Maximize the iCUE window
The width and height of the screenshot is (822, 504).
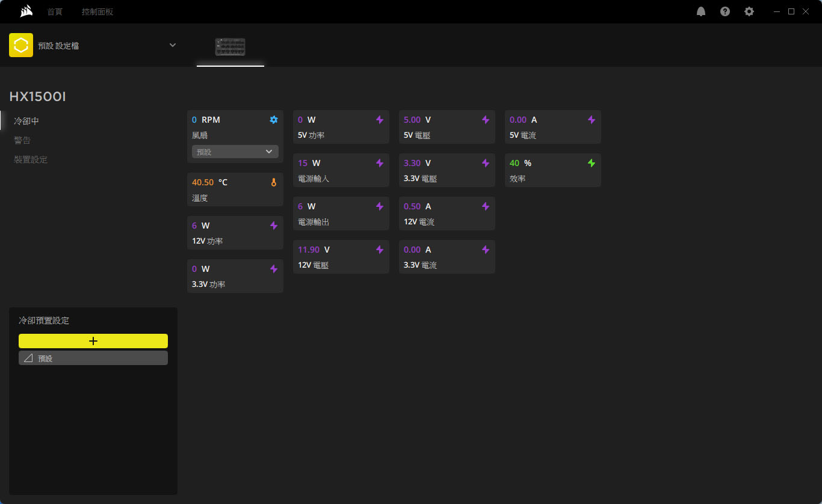(791, 11)
